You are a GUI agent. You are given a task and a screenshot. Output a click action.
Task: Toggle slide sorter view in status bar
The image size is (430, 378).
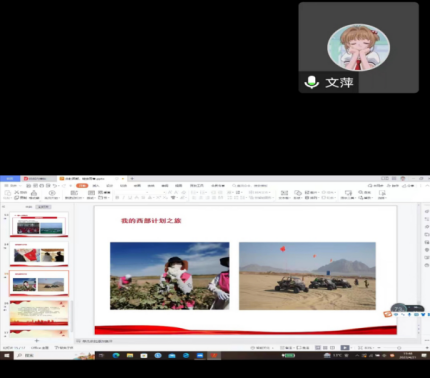(x=325, y=348)
